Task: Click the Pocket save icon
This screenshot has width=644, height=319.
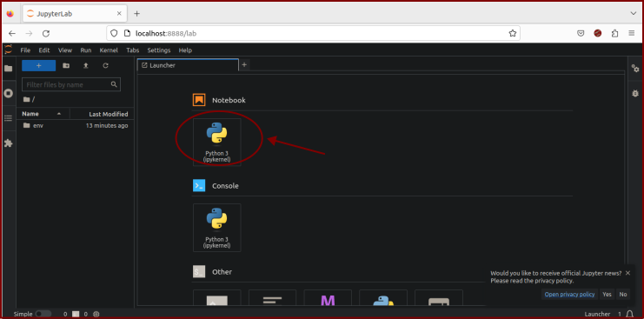Action: click(581, 33)
